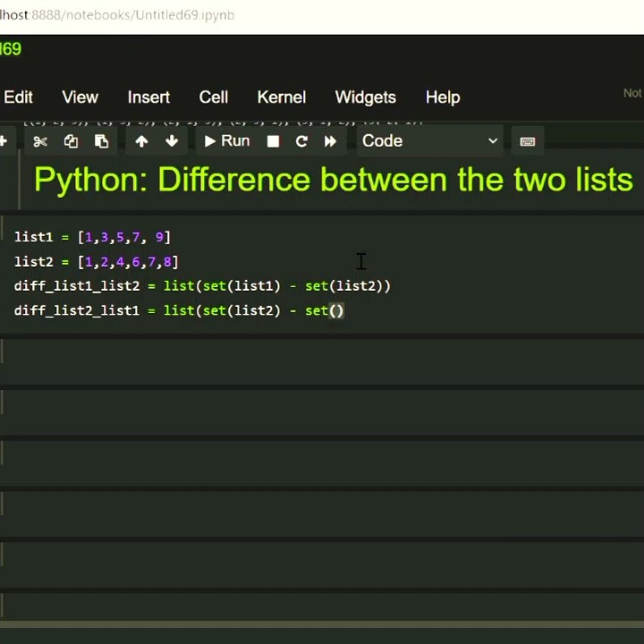Move selected cell down arrow

tap(172, 141)
